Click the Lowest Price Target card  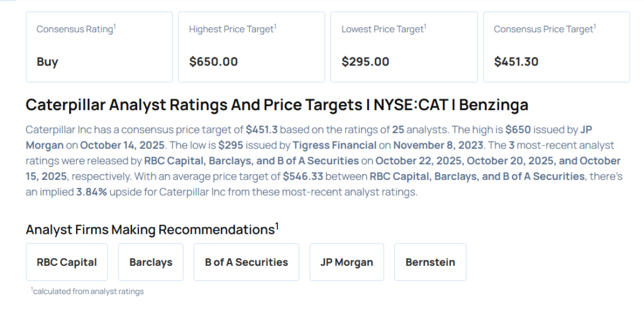403,47
